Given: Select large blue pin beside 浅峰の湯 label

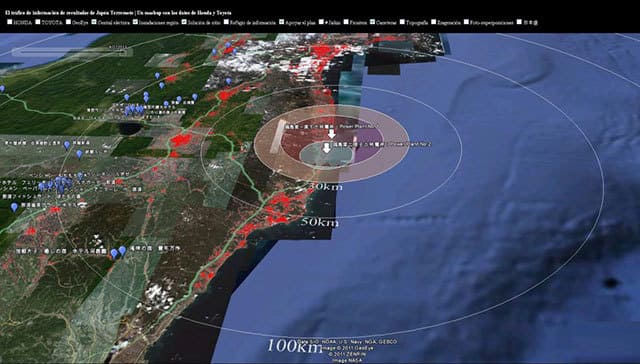Looking at the screenshot, I should 122,251.
